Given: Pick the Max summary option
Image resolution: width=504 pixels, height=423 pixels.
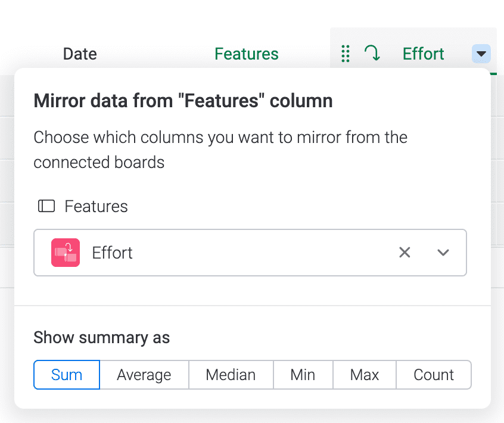Looking at the screenshot, I should 365,375.
